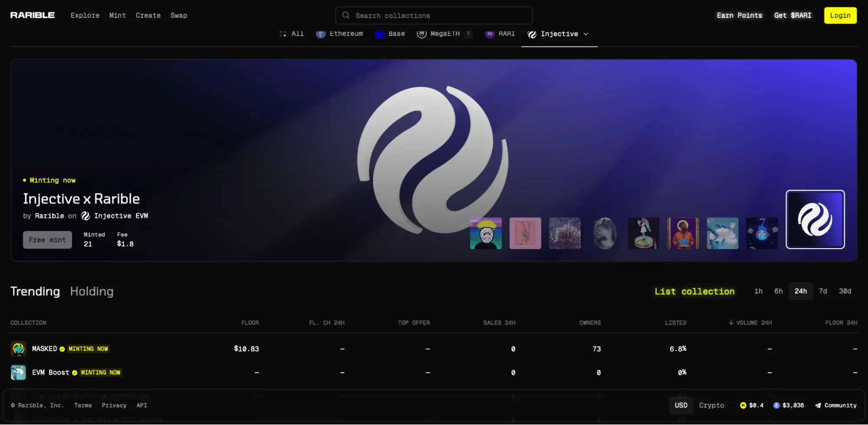Open the Explore menu

[x=85, y=15]
